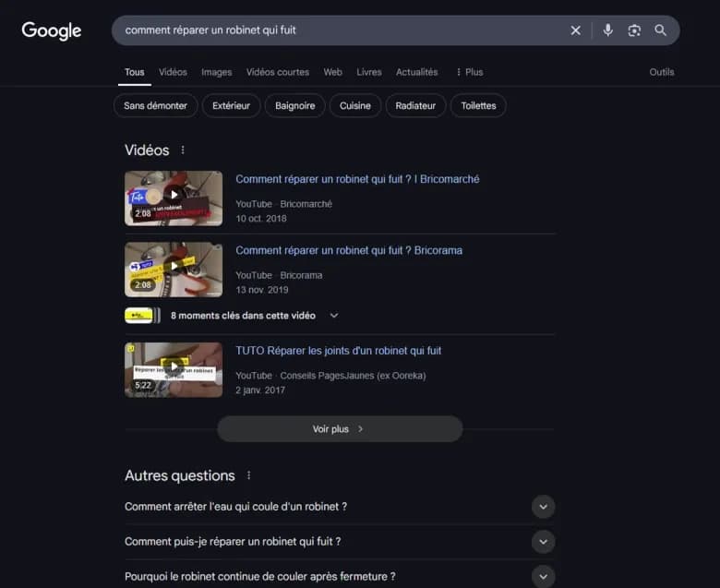
Task: Click the Vidéos section heading
Action: 147,150
